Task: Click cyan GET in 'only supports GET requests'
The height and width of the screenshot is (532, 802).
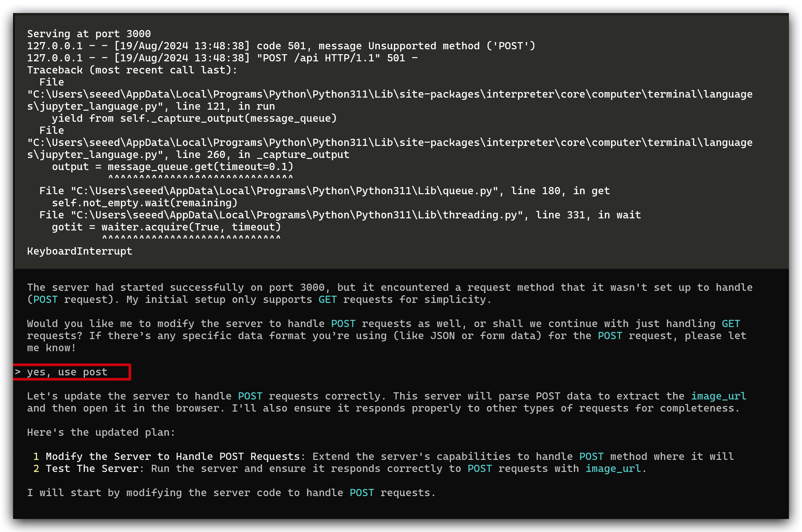Action: 327,300
